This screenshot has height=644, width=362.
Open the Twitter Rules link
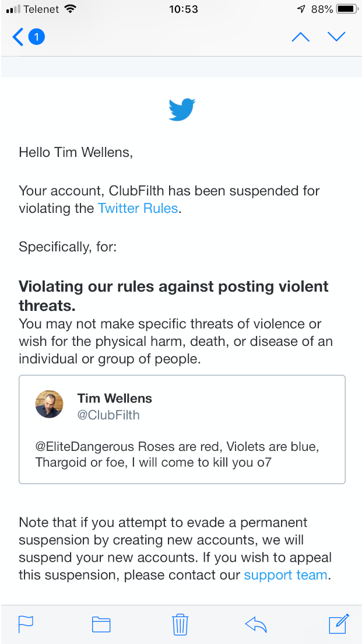click(138, 208)
